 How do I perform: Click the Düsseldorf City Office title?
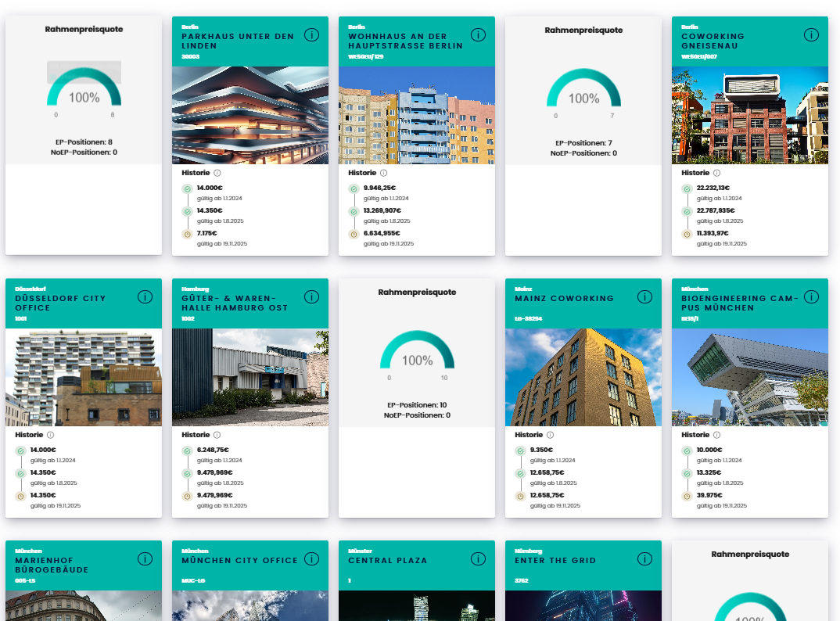60,303
